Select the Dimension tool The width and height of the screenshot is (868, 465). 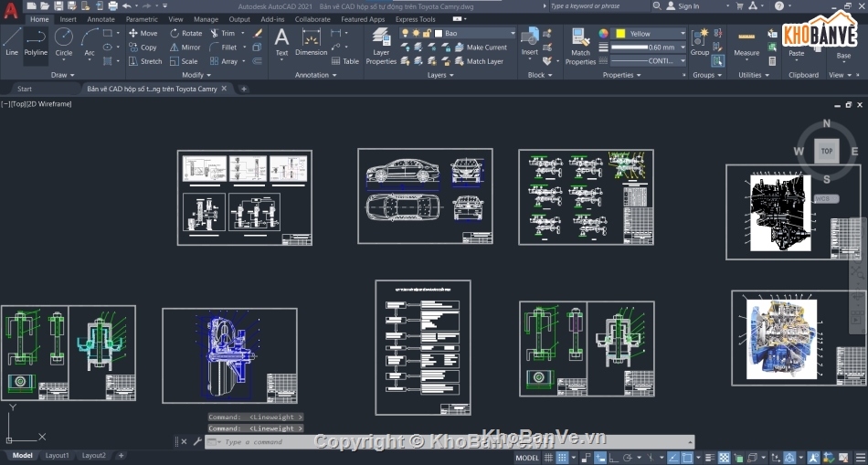click(311, 43)
